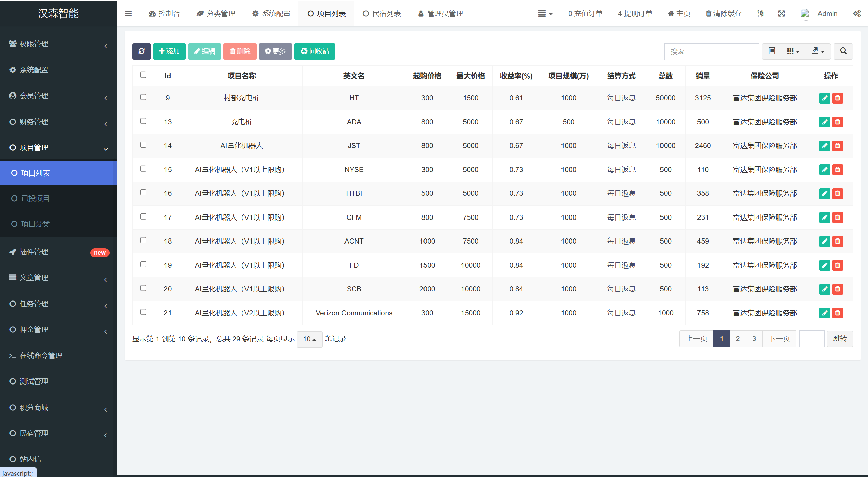Click the fullscreen expand icon in header
This screenshot has height=477, width=868.
781,14
